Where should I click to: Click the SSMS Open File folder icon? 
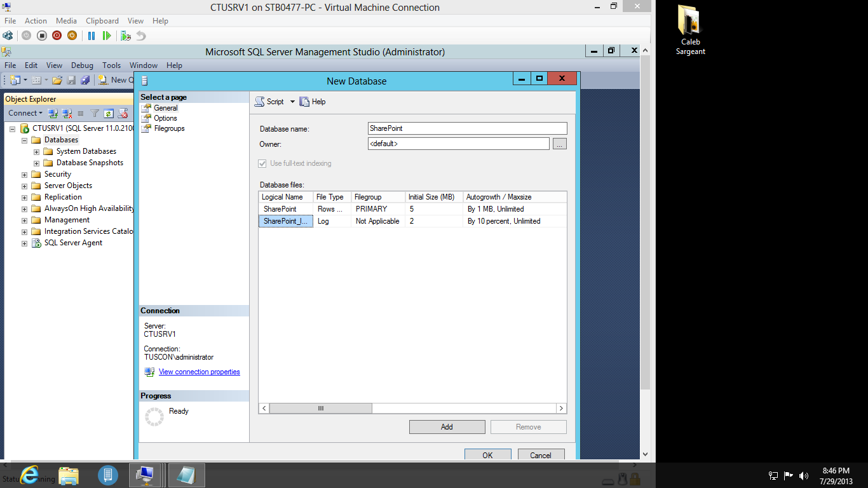tap(57, 80)
